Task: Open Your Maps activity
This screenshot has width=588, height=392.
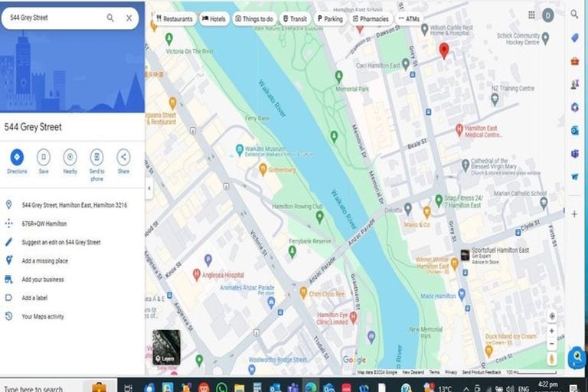Action: [42, 316]
